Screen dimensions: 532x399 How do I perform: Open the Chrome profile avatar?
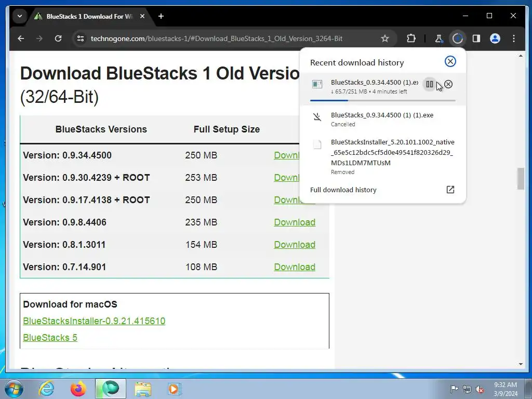pyautogui.click(x=495, y=38)
